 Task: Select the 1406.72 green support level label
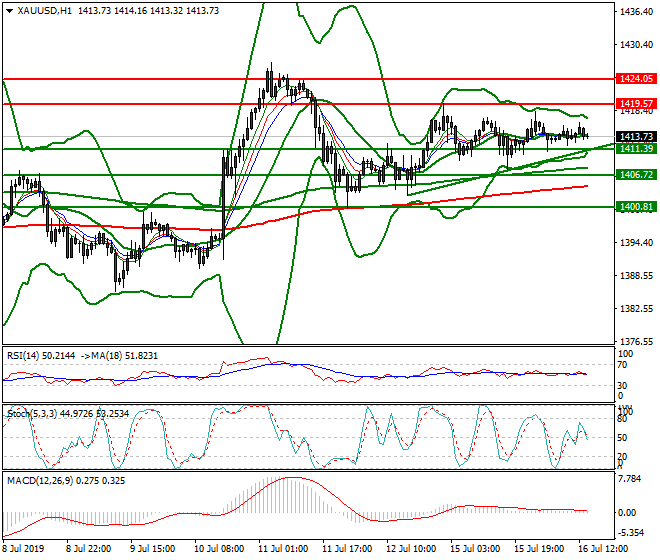point(636,174)
